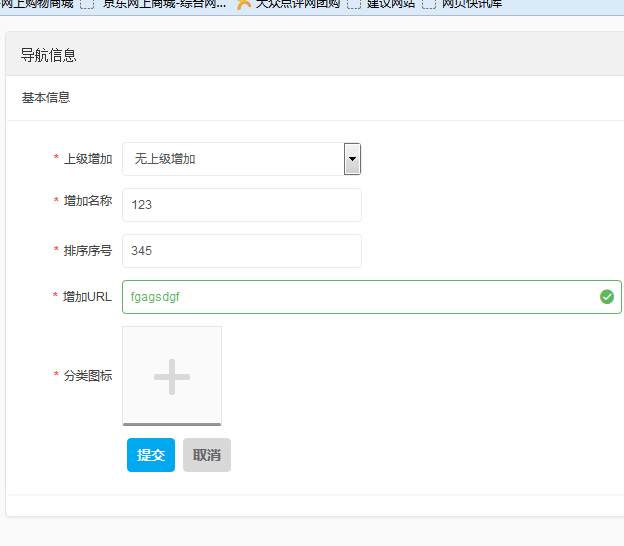Open the 京东网上商城 bookmark

click(x=164, y=4)
